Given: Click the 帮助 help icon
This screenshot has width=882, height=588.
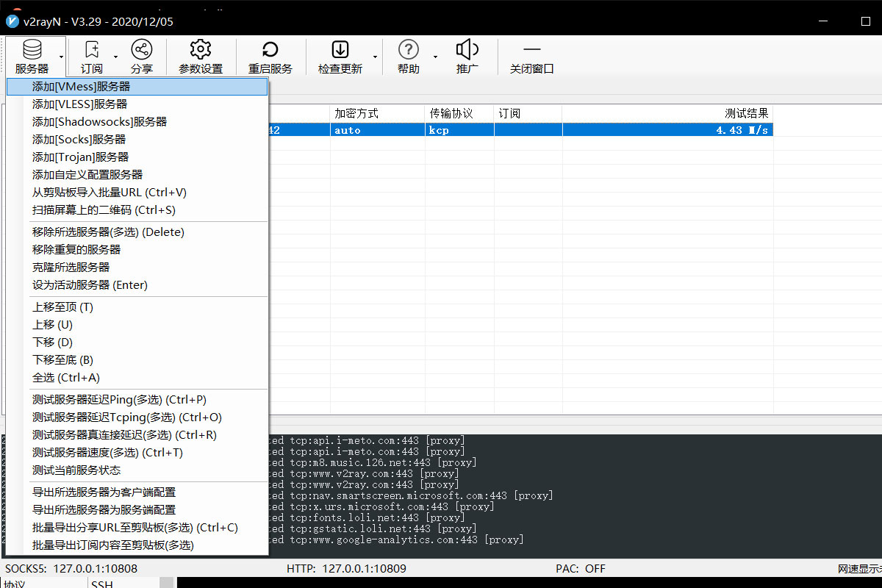Looking at the screenshot, I should tap(409, 50).
